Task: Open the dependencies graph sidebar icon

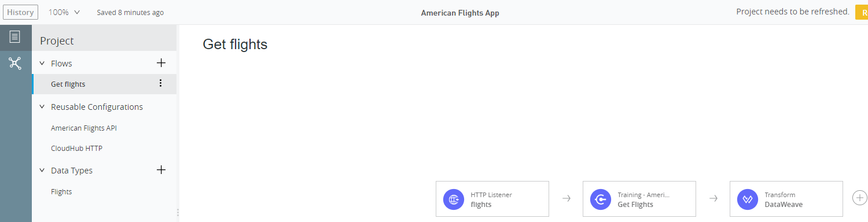Action: 15,63
